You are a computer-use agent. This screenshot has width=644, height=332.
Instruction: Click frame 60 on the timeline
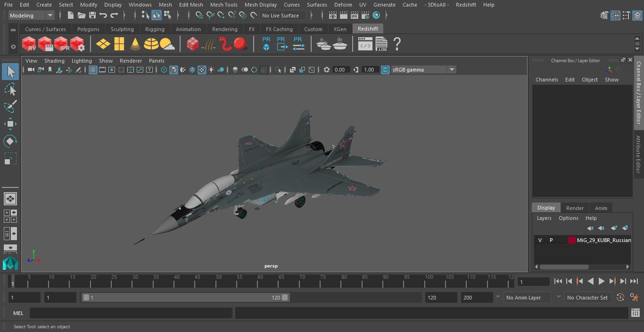coord(260,282)
